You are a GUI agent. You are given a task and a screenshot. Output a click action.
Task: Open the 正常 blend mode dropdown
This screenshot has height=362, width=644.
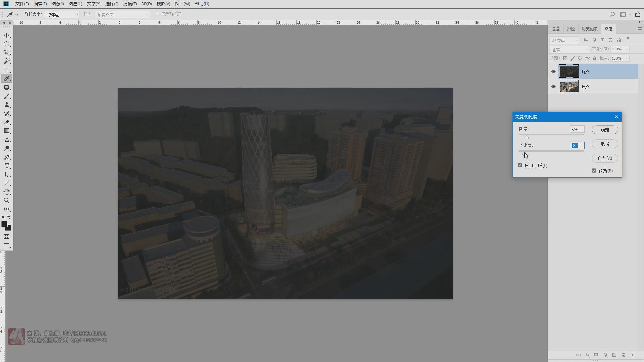pyautogui.click(x=570, y=50)
